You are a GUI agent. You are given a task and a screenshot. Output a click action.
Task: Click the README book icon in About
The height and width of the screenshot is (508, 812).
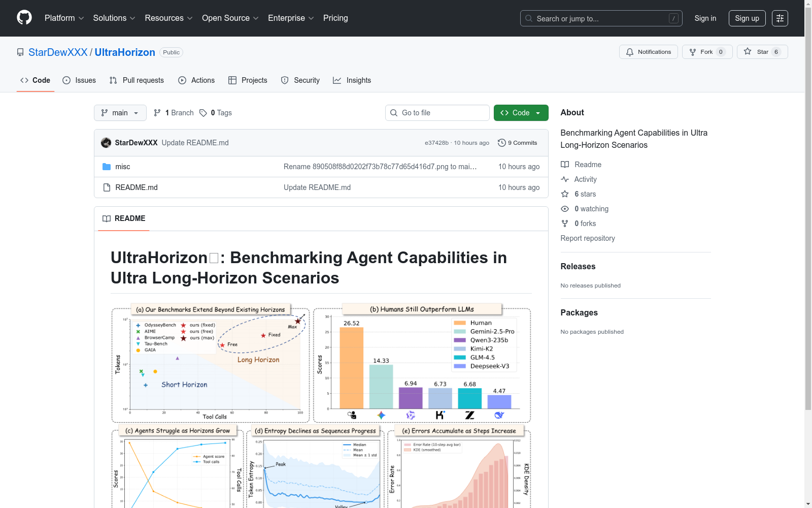click(565, 165)
